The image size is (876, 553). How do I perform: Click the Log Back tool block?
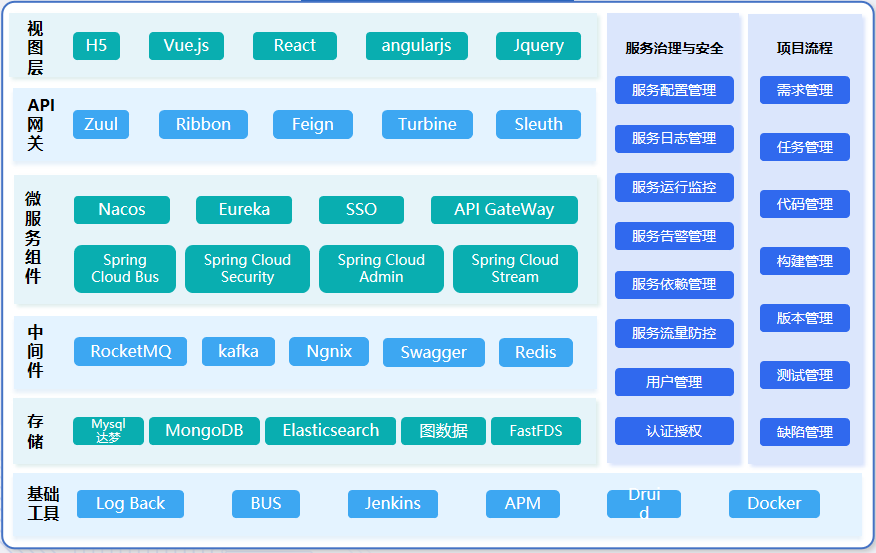pyautogui.click(x=131, y=504)
